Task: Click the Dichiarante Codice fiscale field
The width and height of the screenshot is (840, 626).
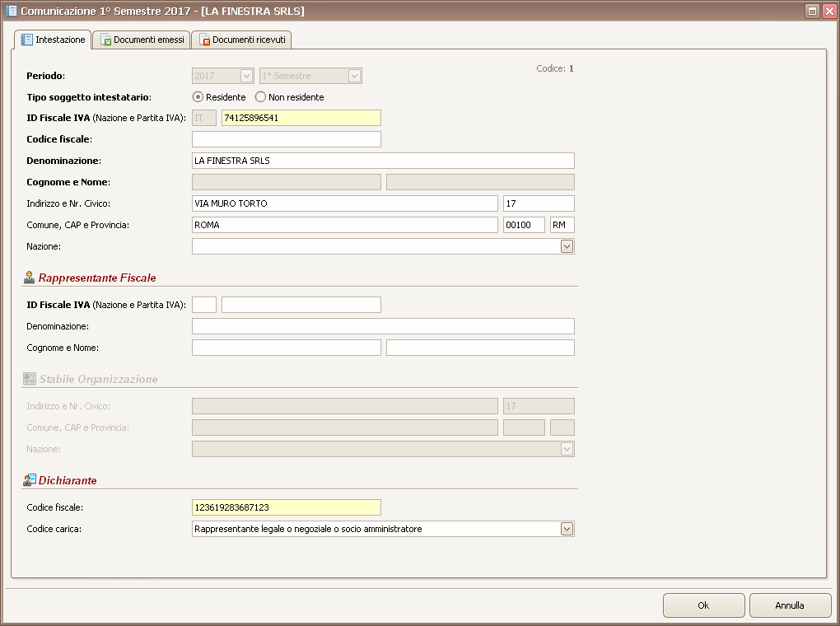Action: point(286,507)
